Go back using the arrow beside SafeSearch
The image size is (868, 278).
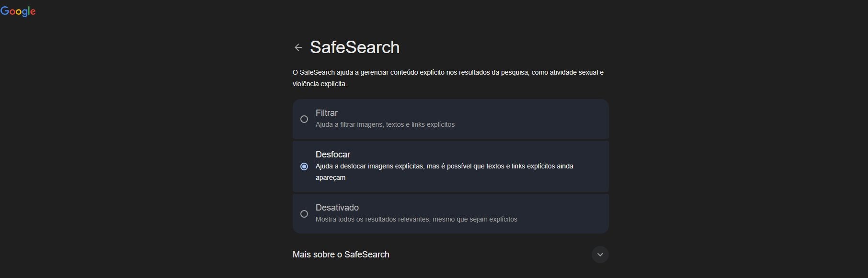(x=298, y=47)
